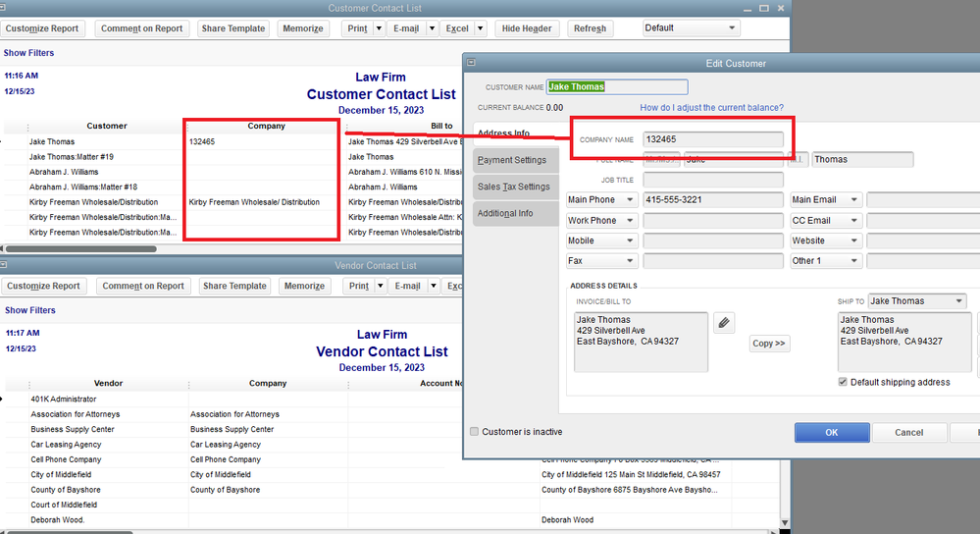
Task: Select 'Cell Phone Company' in Vendor column
Action: 66,459
